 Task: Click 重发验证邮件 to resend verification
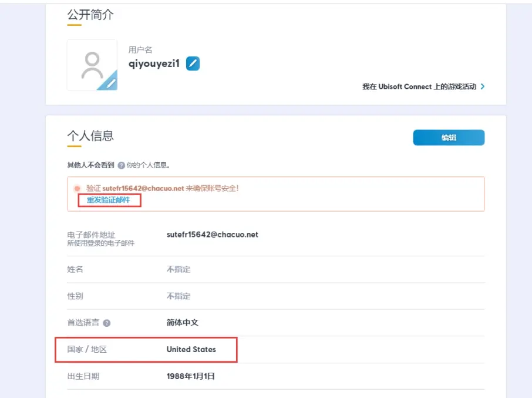(108, 200)
